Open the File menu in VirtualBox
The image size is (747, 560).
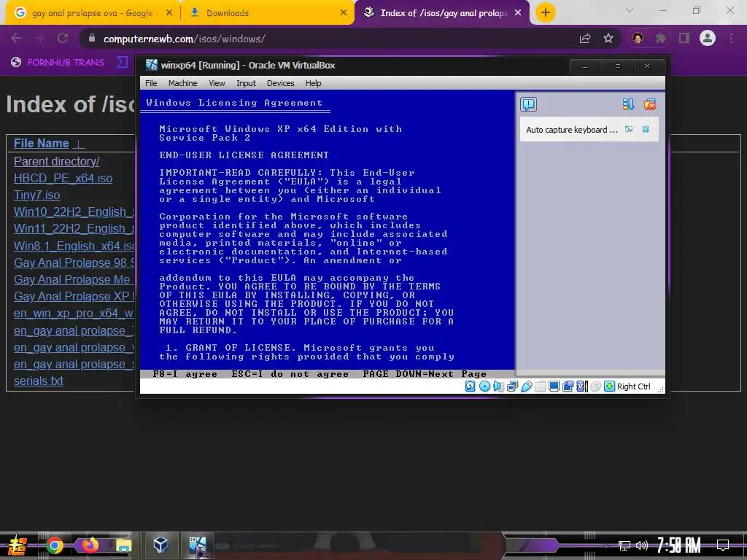coord(151,83)
